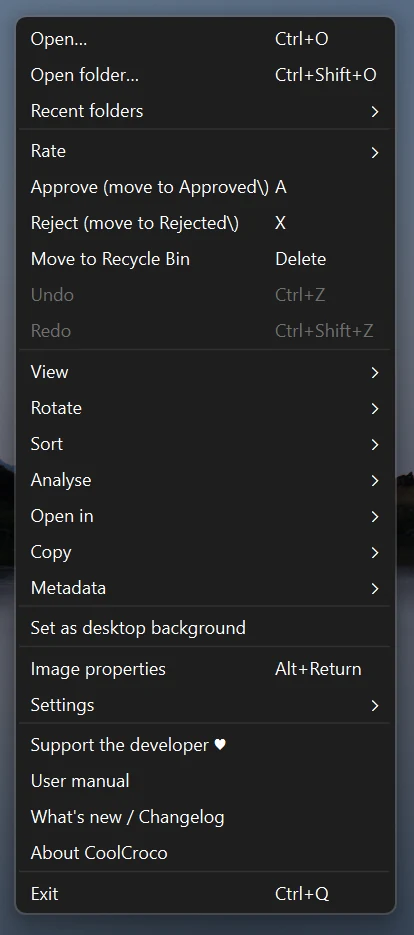Open About CoolCroco

point(205,853)
